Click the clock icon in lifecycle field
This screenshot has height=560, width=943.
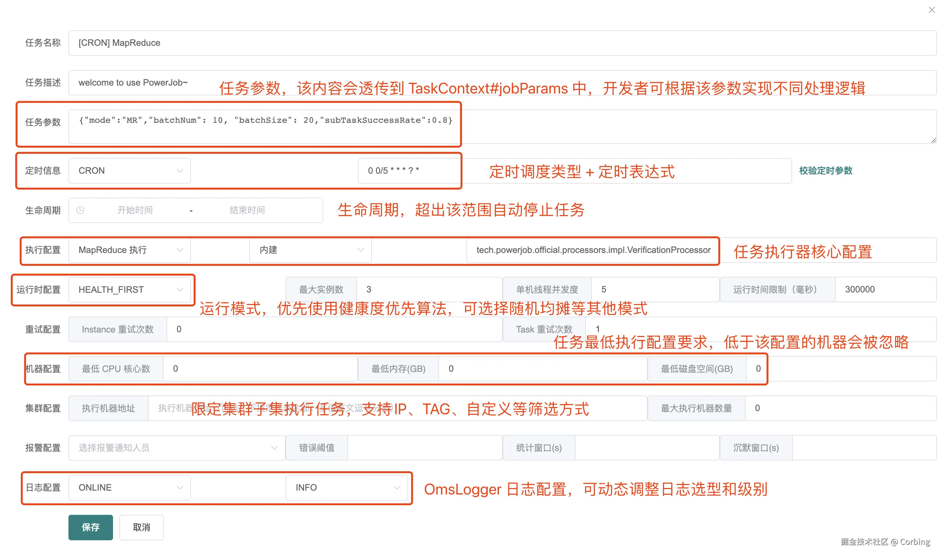pyautogui.click(x=81, y=210)
